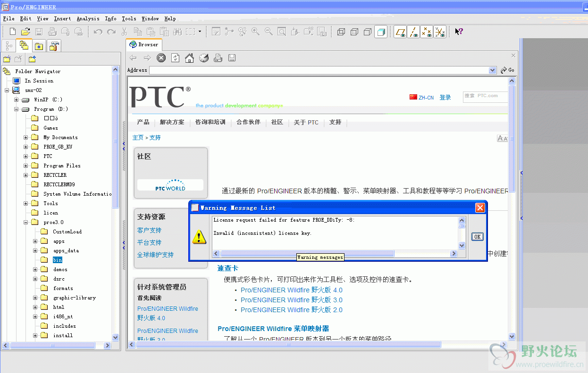Toggle datum axes display
The image size is (588, 373).
413,32
